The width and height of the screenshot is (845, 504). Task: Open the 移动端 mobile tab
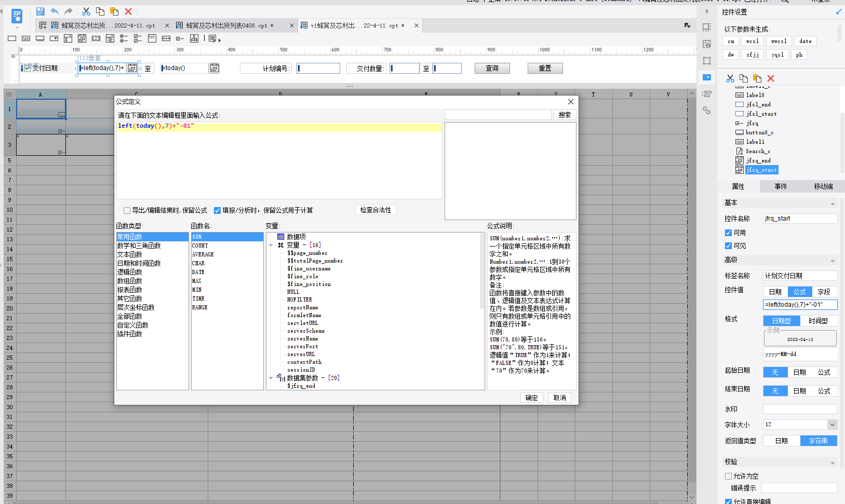point(823,186)
